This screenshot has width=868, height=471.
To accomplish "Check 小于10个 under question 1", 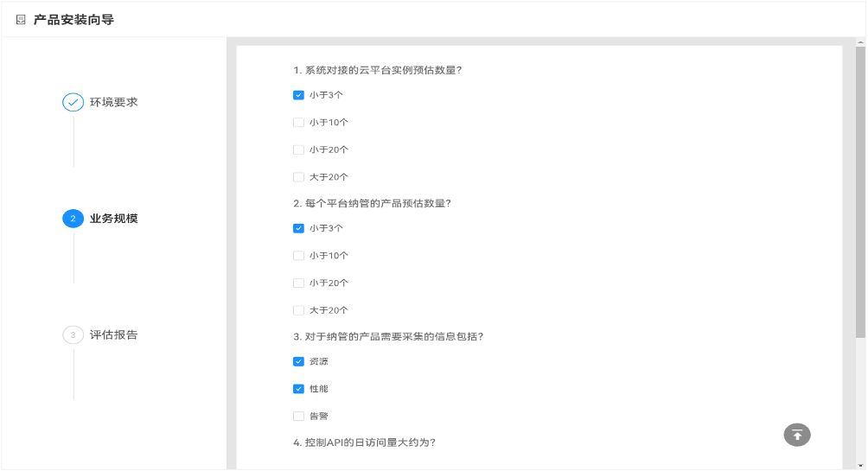I will [298, 123].
